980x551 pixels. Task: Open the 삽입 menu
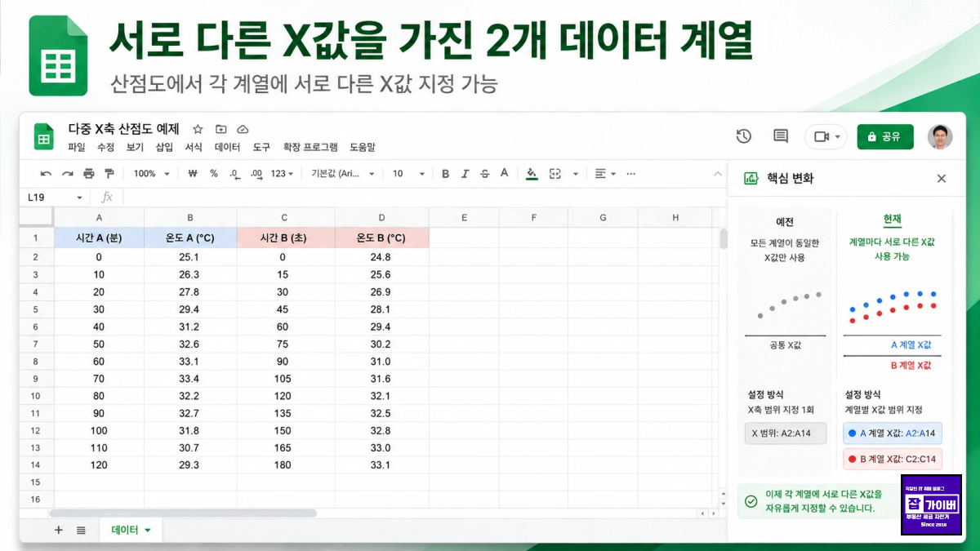pyautogui.click(x=164, y=148)
